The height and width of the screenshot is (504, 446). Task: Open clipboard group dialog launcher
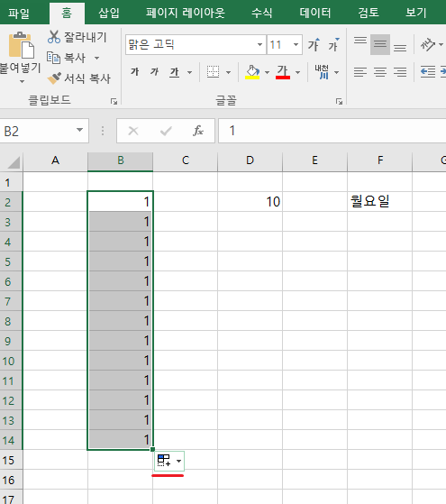[x=114, y=102]
